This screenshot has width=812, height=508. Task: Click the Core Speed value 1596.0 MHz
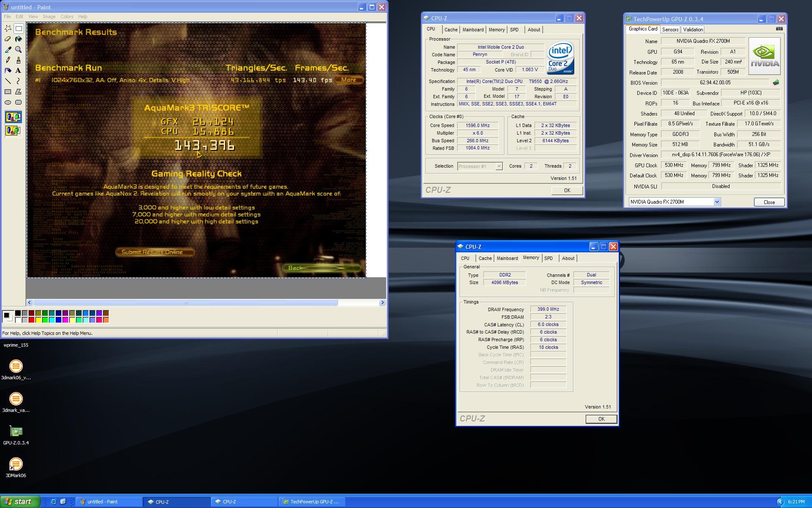click(x=477, y=125)
